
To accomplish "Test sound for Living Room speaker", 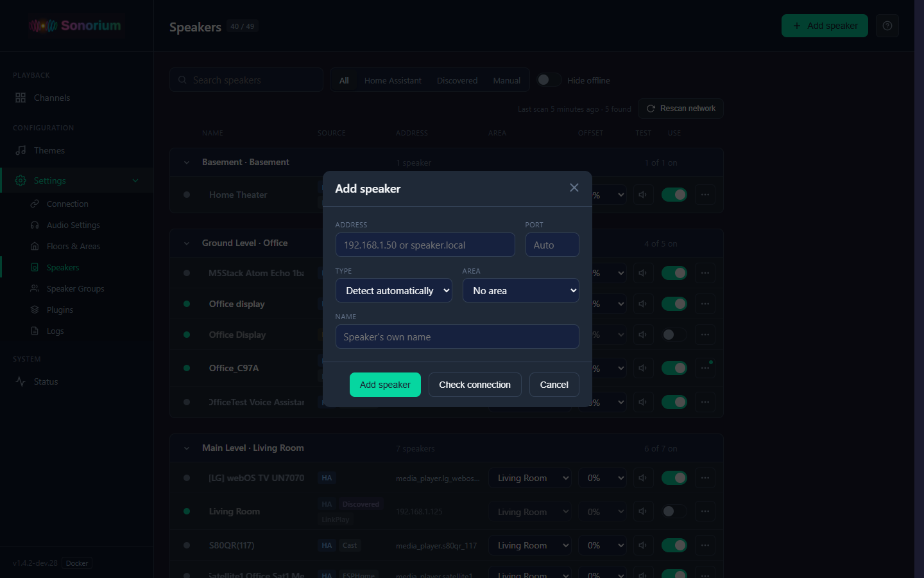I will coord(642,511).
